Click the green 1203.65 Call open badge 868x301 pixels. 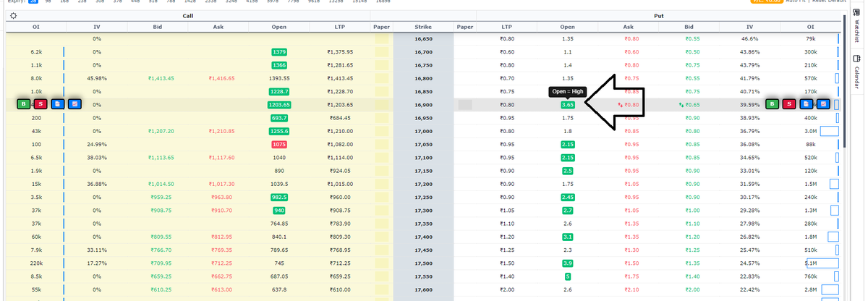pos(279,105)
